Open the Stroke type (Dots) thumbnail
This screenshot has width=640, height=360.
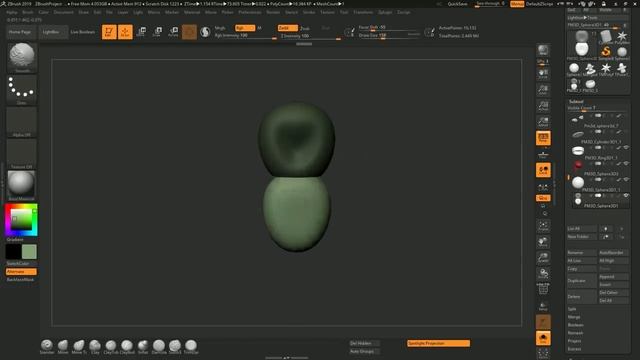tap(22, 89)
